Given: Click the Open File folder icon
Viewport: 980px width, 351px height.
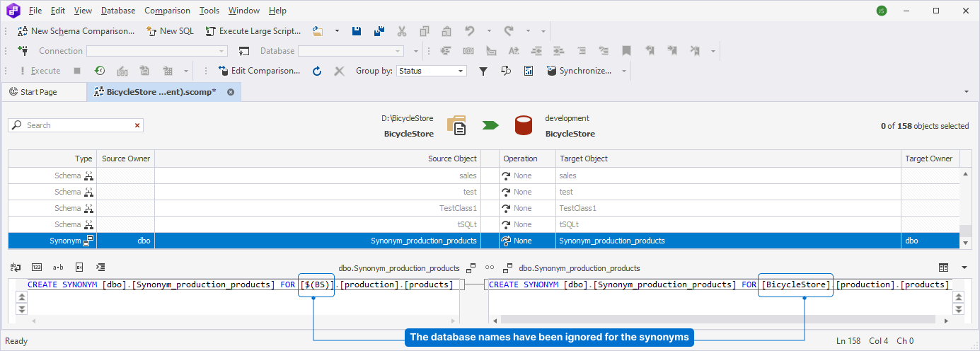Looking at the screenshot, I should 318,31.
